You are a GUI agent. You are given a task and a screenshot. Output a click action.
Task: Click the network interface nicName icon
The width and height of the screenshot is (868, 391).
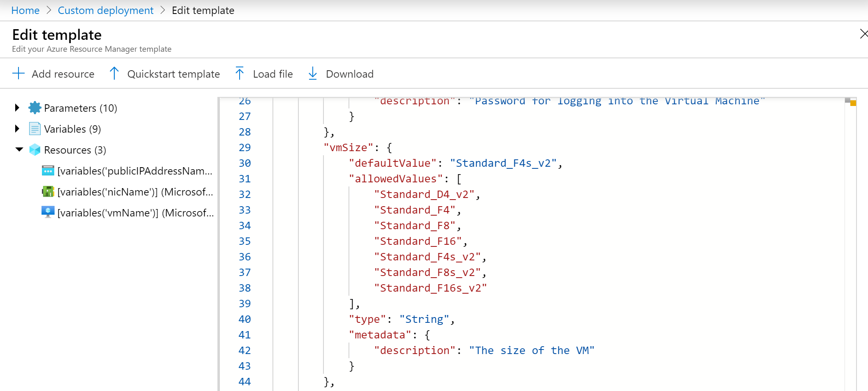pyautogui.click(x=48, y=192)
